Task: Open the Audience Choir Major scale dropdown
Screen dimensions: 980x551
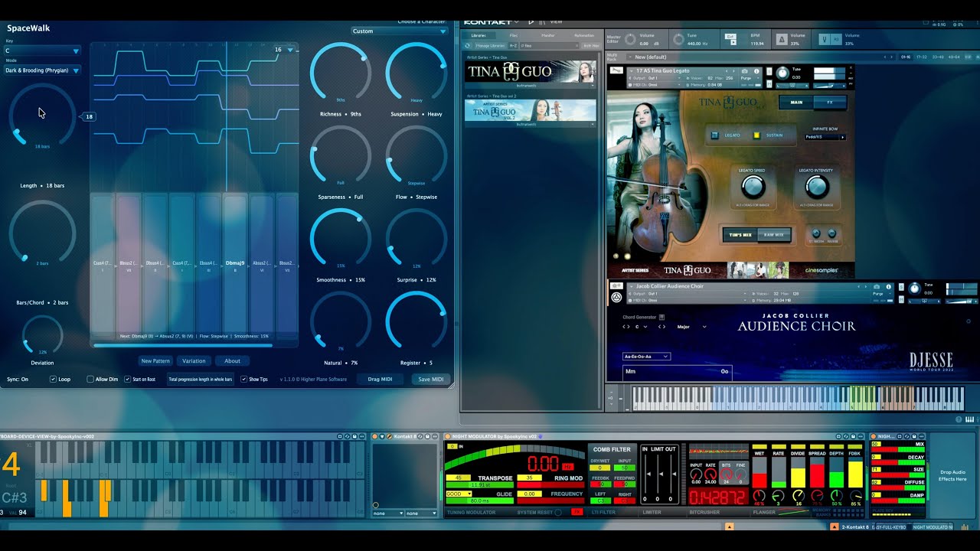Action: tap(691, 327)
